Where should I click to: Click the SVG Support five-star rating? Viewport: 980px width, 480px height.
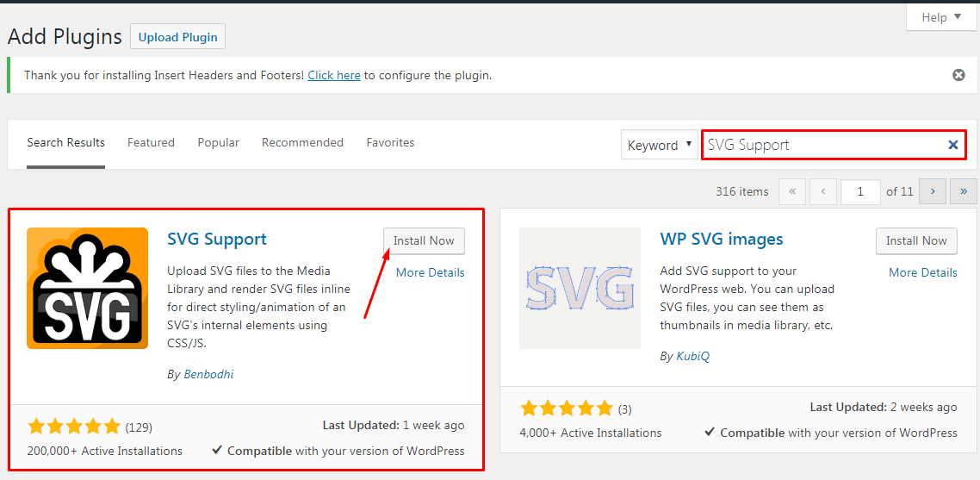pos(74,427)
